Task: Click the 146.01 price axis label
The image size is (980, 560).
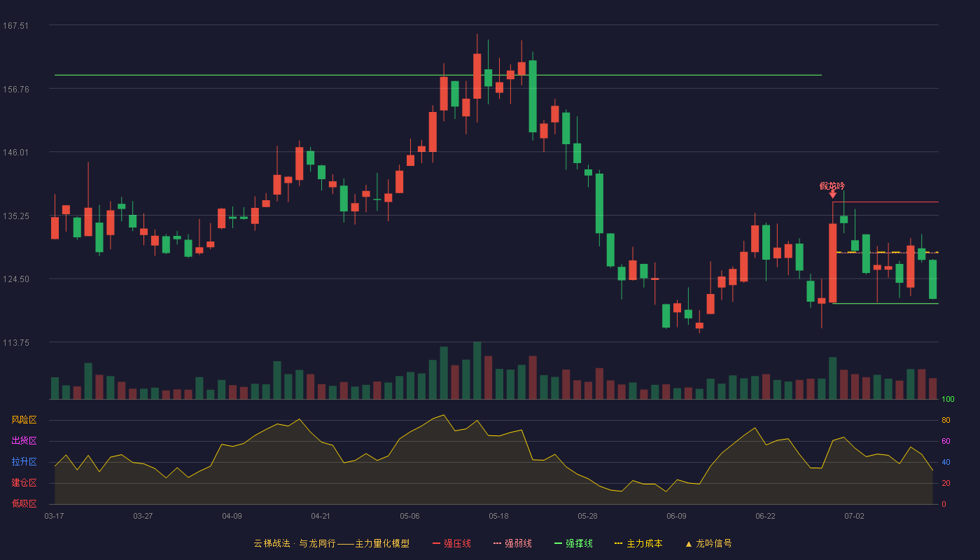Action: point(15,153)
